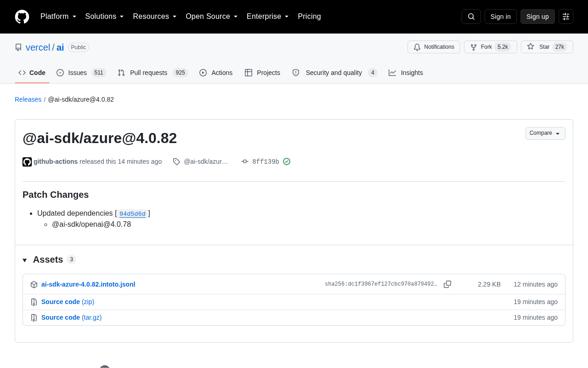Click the github-actions avatar icon
This screenshot has height=368, width=588.
click(27, 162)
